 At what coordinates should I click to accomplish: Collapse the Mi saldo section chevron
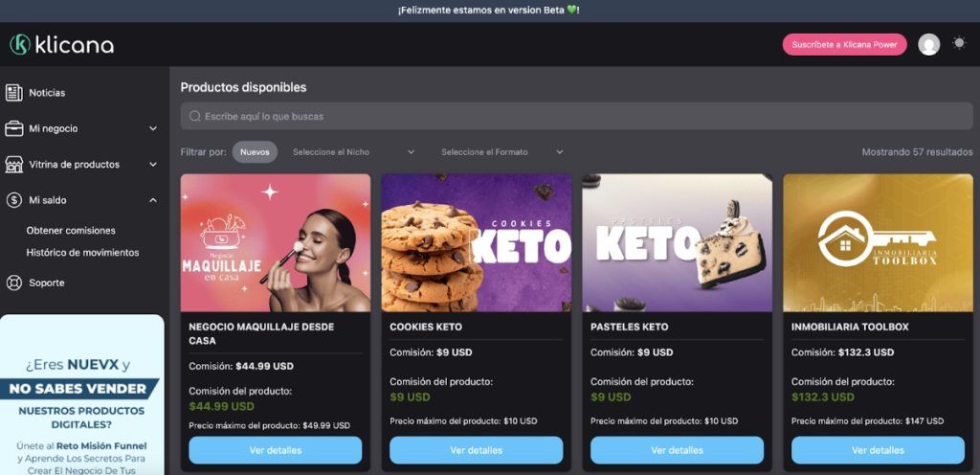coord(153,200)
